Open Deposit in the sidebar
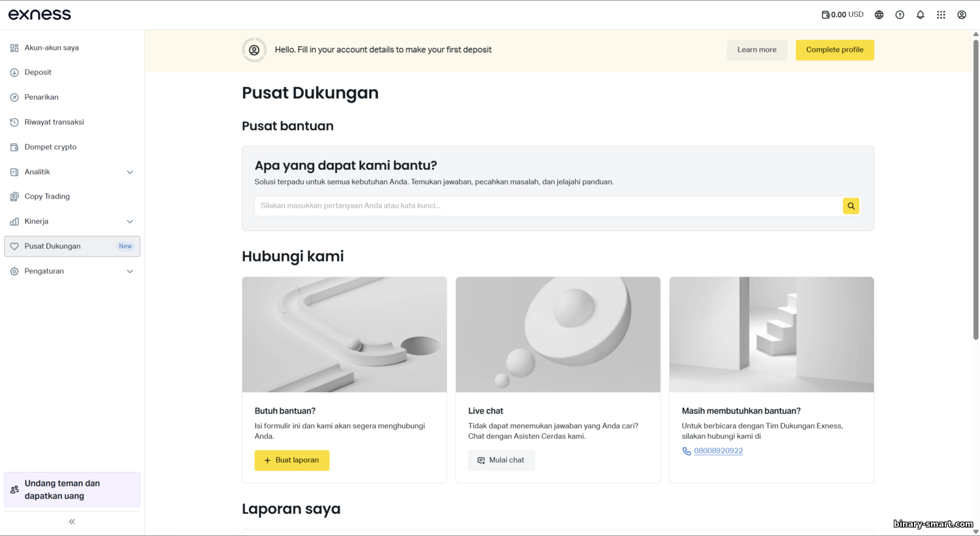Screen dimensions: 980x536 pyautogui.click(x=38, y=73)
